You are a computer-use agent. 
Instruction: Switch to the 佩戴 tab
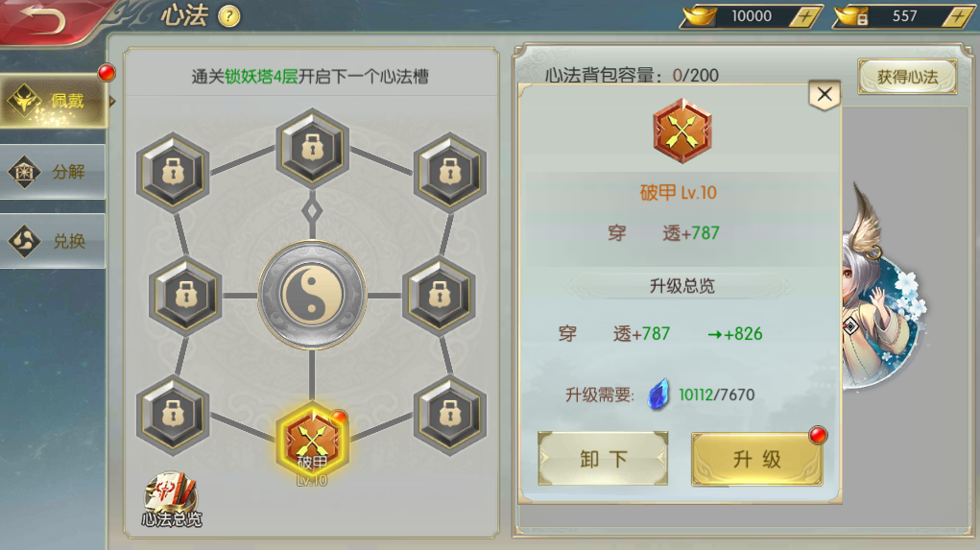coord(54,101)
